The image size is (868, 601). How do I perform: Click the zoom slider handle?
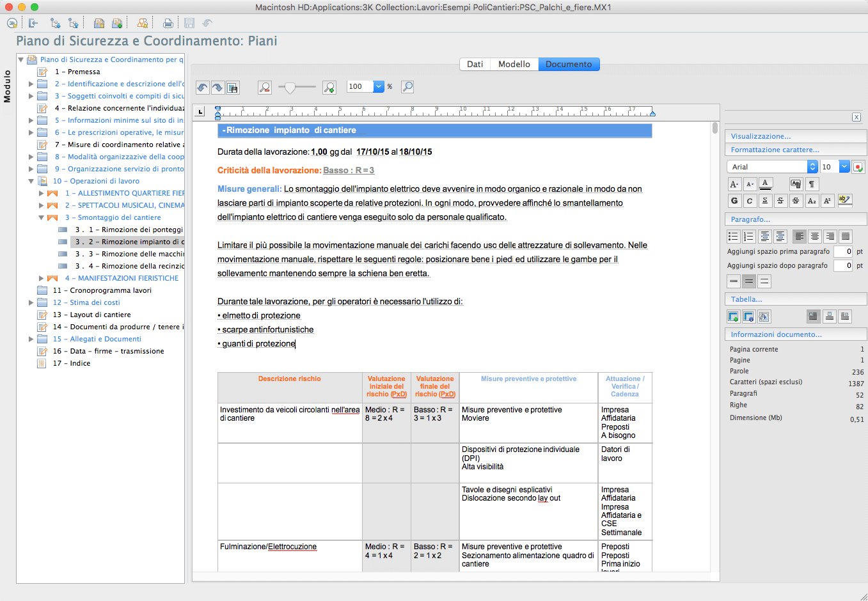(290, 87)
